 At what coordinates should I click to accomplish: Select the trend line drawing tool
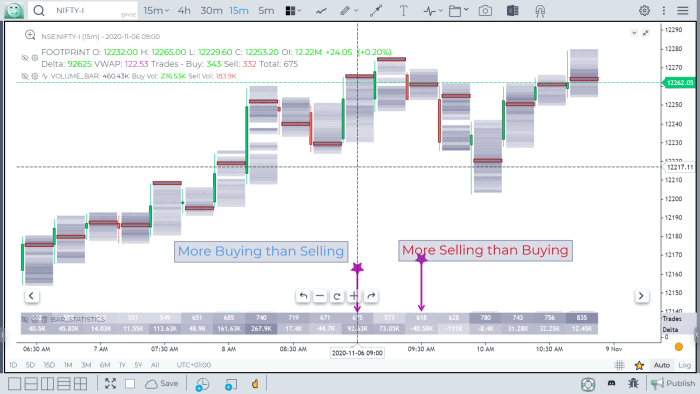376,11
